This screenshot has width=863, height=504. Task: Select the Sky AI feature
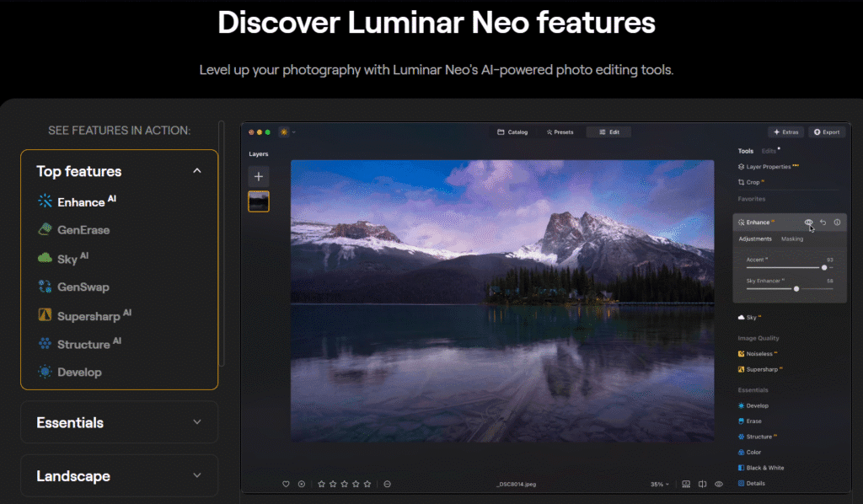(62, 258)
